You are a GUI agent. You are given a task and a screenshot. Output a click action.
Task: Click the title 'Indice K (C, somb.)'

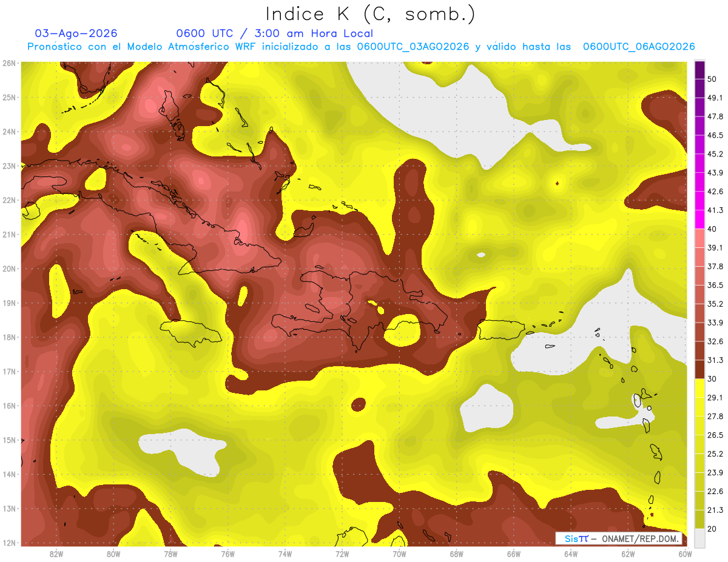[371, 14]
